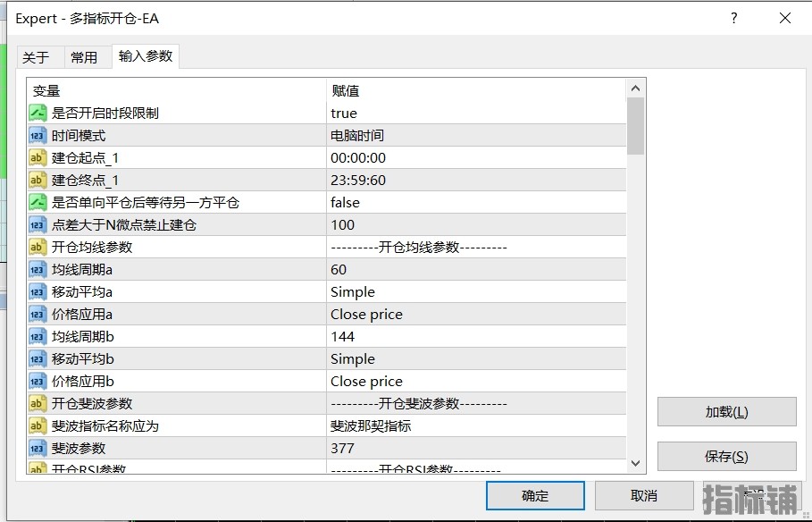This screenshot has height=522, width=812.
Task: Click the boolean icon beside 是否单向平仓后等待另一方平仓
Action: pyautogui.click(x=38, y=203)
